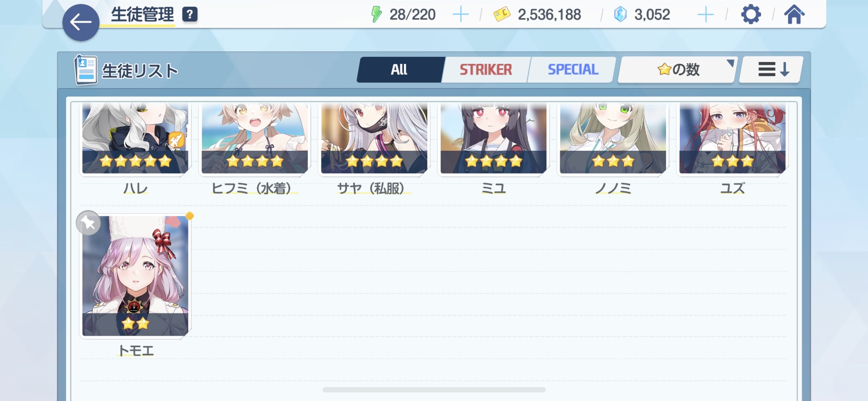
Task: Switch to the STRIKER tab
Action: point(485,70)
